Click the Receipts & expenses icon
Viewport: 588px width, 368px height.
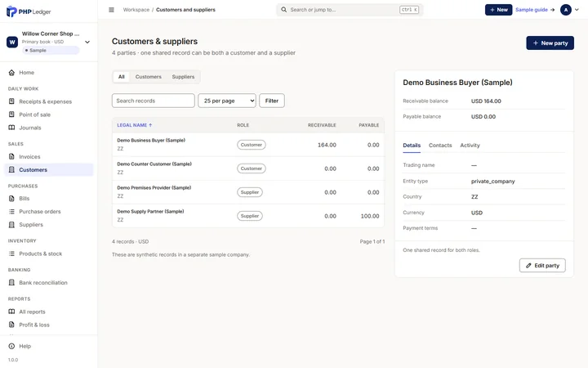pyautogui.click(x=11, y=101)
